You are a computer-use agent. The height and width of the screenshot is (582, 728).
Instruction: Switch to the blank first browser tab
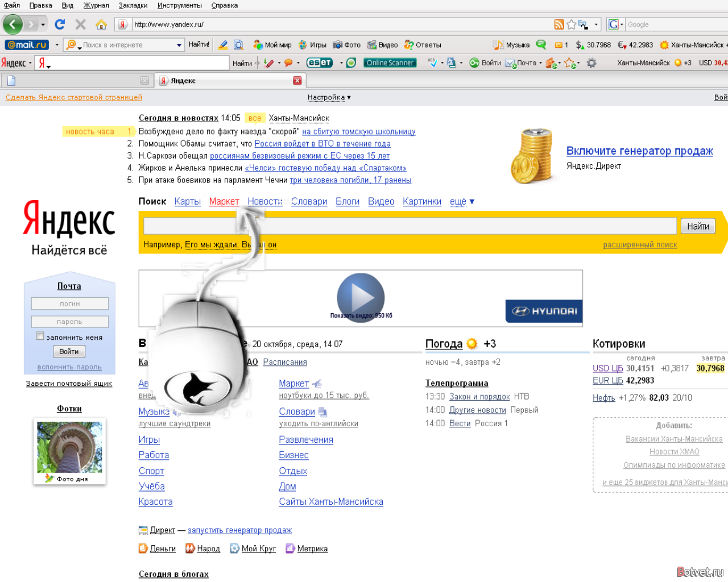pyautogui.click(x=78, y=81)
